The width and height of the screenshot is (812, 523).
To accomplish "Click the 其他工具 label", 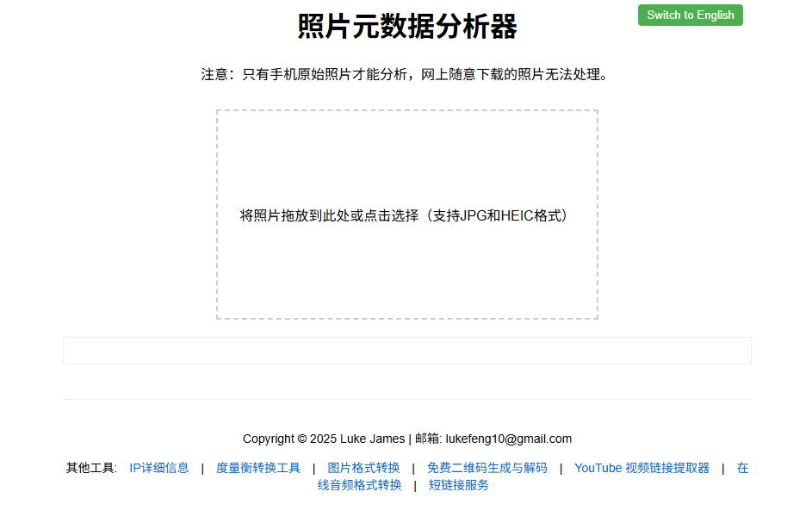I will tap(91, 468).
